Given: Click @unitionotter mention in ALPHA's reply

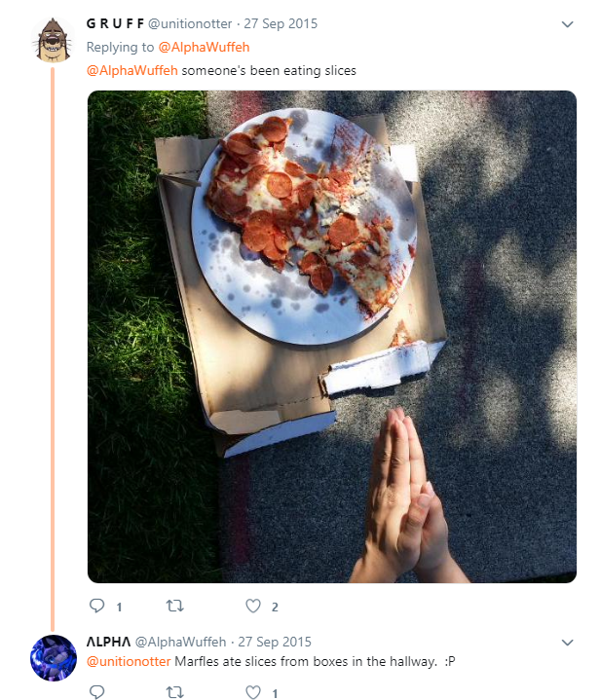Looking at the screenshot, I should pyautogui.click(x=129, y=662).
